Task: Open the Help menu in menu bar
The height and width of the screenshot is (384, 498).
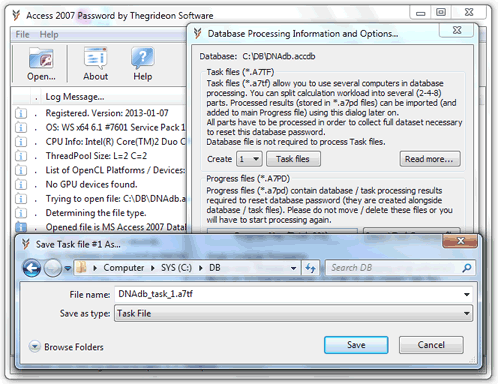Action: tap(49, 34)
